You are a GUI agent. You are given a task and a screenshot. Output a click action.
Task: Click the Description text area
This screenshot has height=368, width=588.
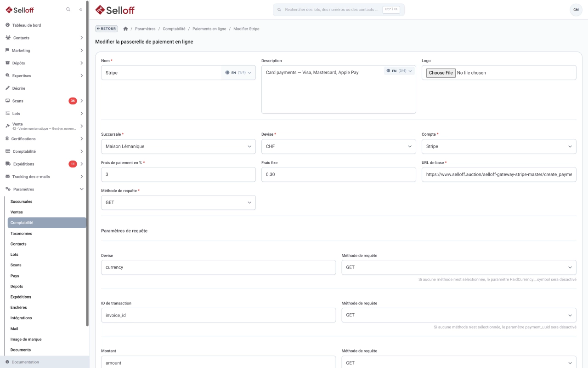[339, 89]
